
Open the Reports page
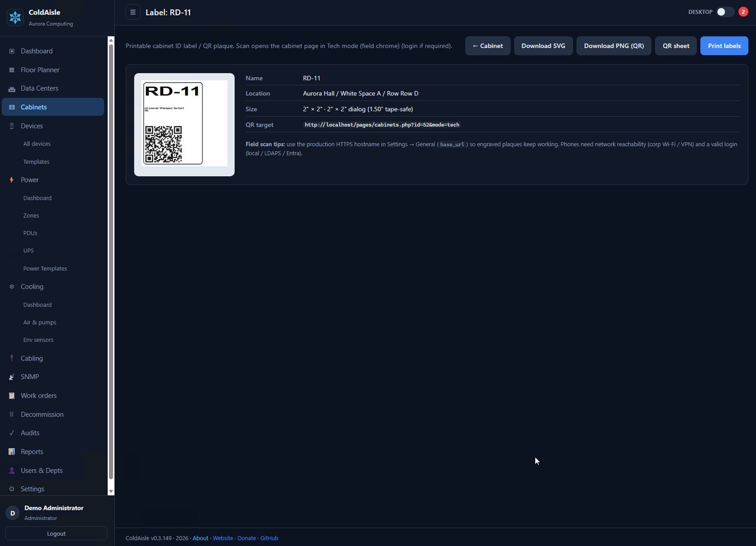[53, 452]
